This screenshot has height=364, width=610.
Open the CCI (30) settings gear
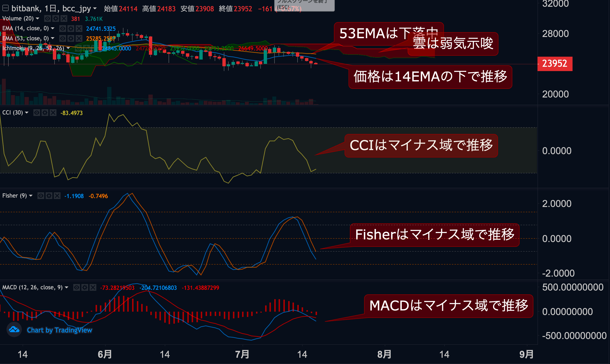[x=45, y=113]
